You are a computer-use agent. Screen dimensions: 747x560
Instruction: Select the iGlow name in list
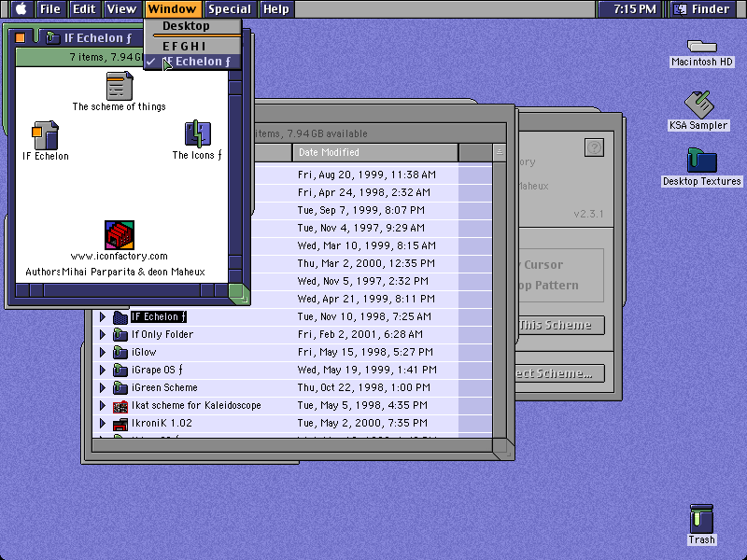tap(144, 352)
